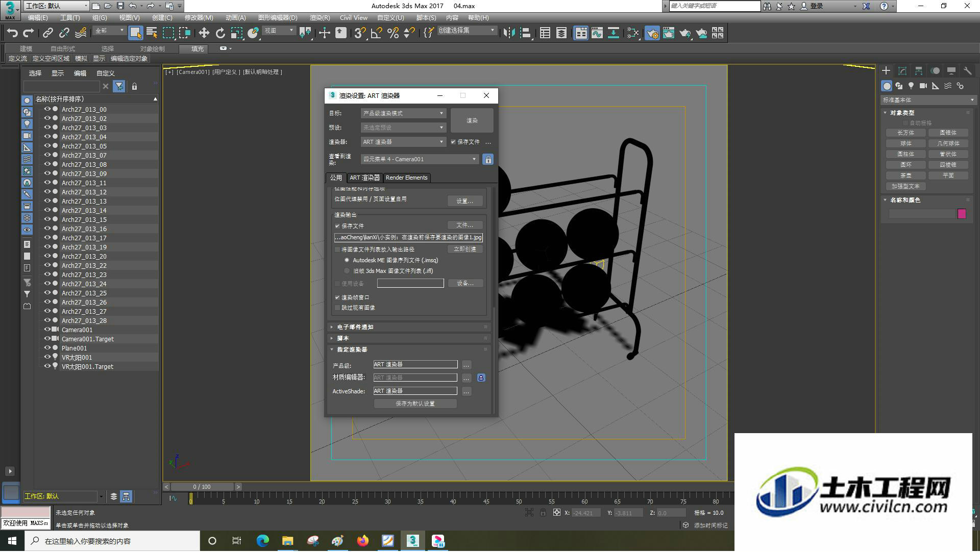This screenshot has width=980, height=552.
Task: Open the Renderer ART dropdown
Action: tap(403, 142)
